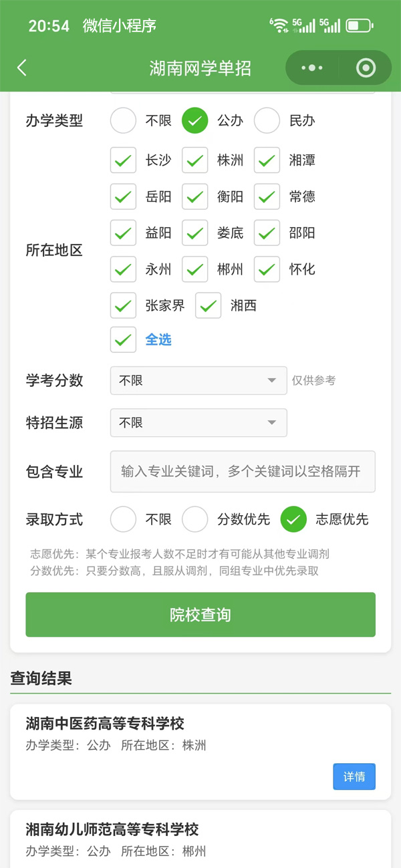Choose 不限 for 办学类型
This screenshot has width=401, height=868.
(x=123, y=121)
